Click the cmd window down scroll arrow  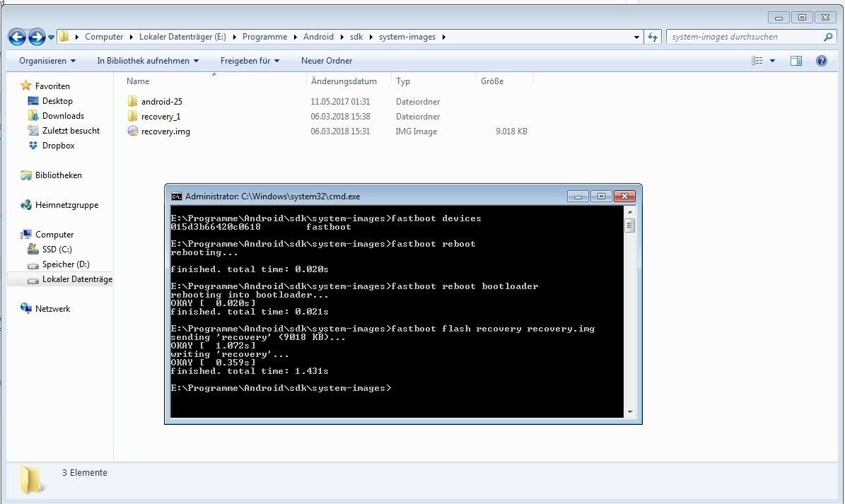629,412
